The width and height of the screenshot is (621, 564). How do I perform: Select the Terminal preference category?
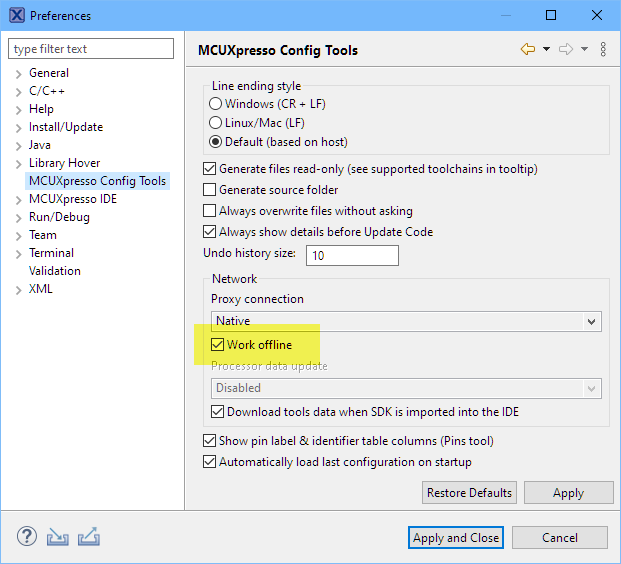click(51, 253)
